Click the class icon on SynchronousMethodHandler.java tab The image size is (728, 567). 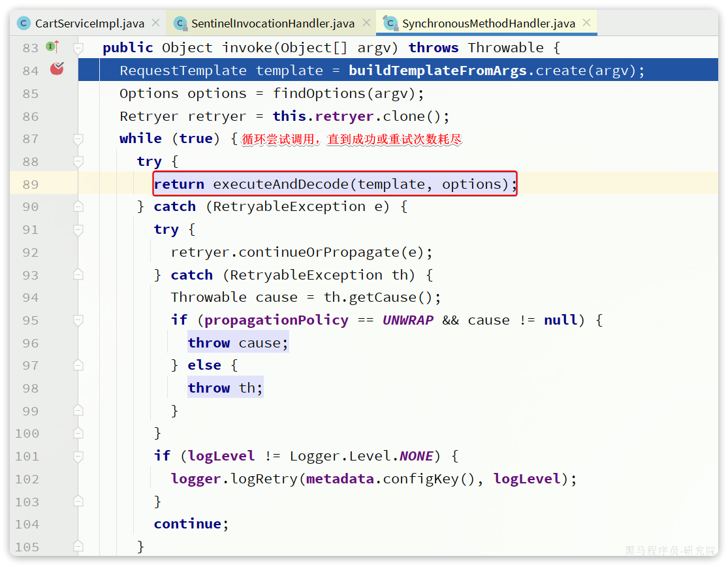point(390,22)
